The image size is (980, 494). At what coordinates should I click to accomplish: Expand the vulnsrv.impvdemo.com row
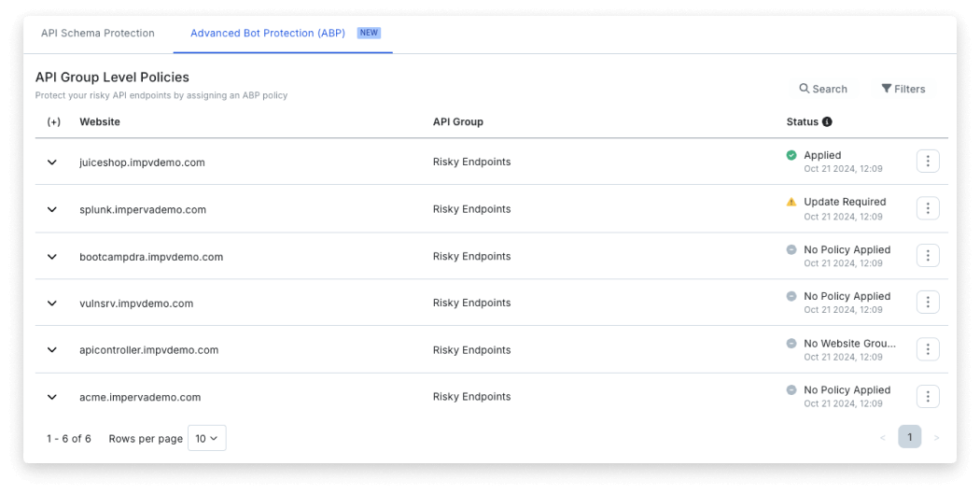coord(52,303)
